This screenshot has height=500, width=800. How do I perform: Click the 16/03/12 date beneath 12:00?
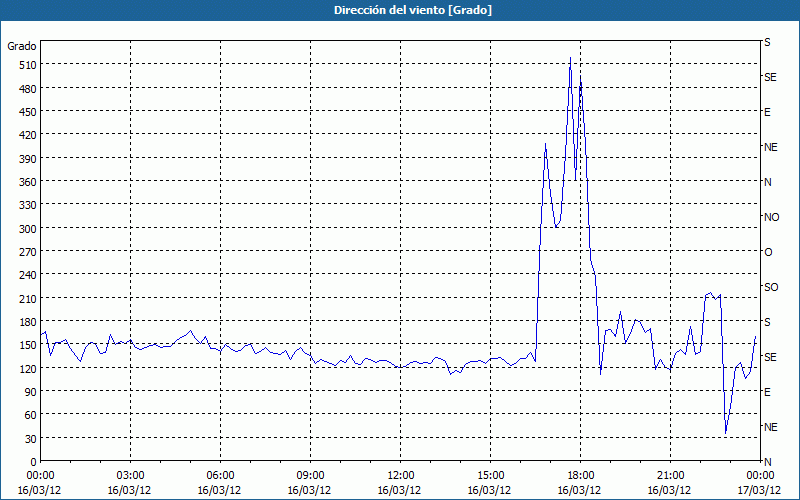click(399, 490)
